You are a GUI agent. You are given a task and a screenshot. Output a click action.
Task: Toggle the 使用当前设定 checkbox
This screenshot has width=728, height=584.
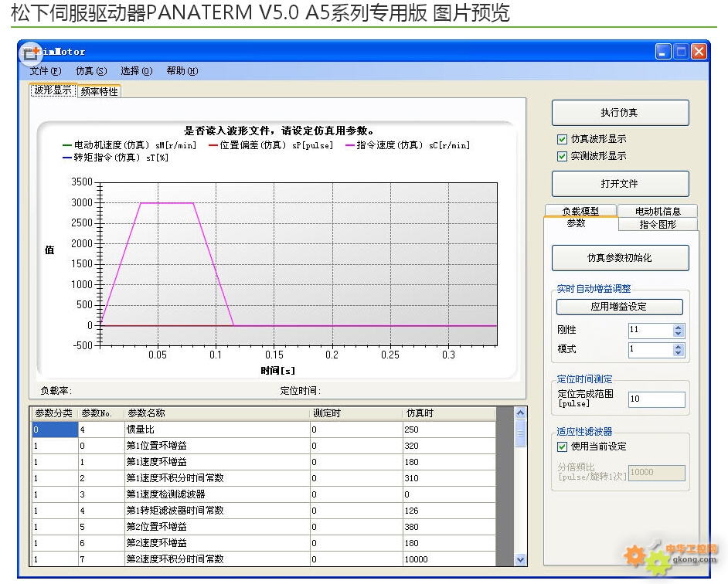click(562, 446)
